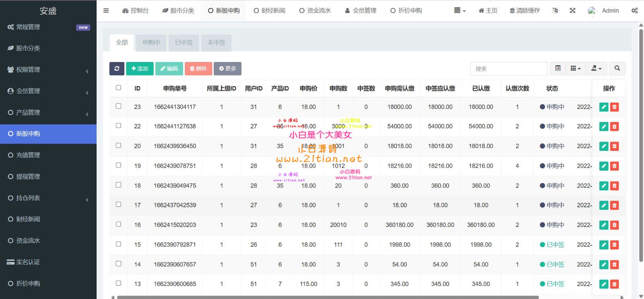Click the 删除 toolbar button
The width and height of the screenshot is (644, 299).
click(x=198, y=68)
